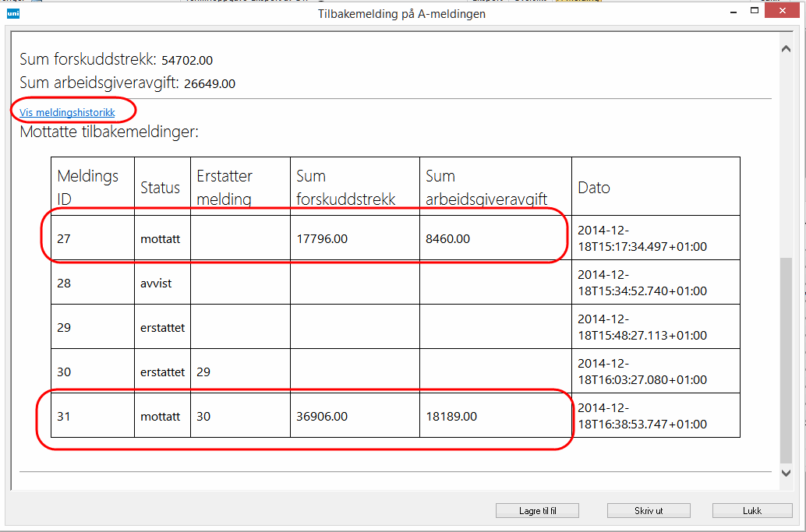Click the Dato column header
806x532 pixels.
point(594,188)
